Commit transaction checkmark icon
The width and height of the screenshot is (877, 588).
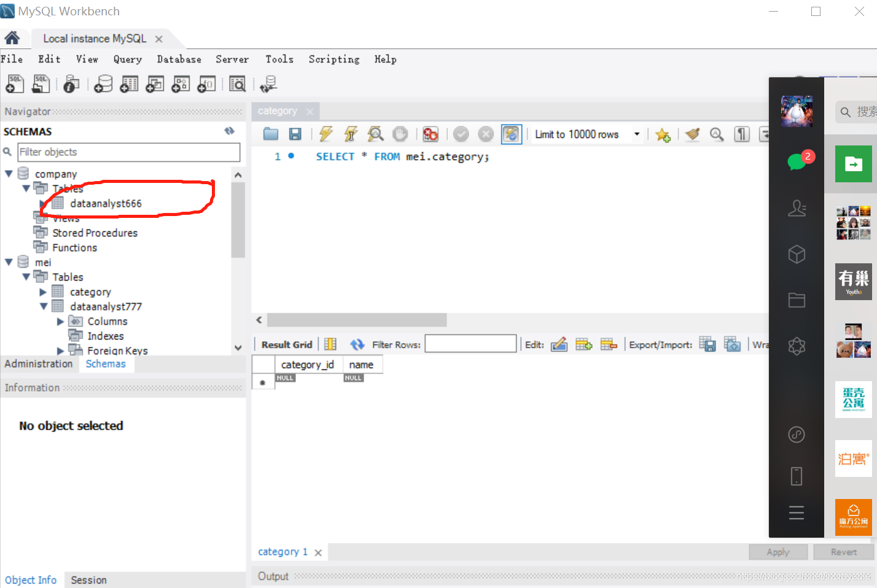(461, 134)
